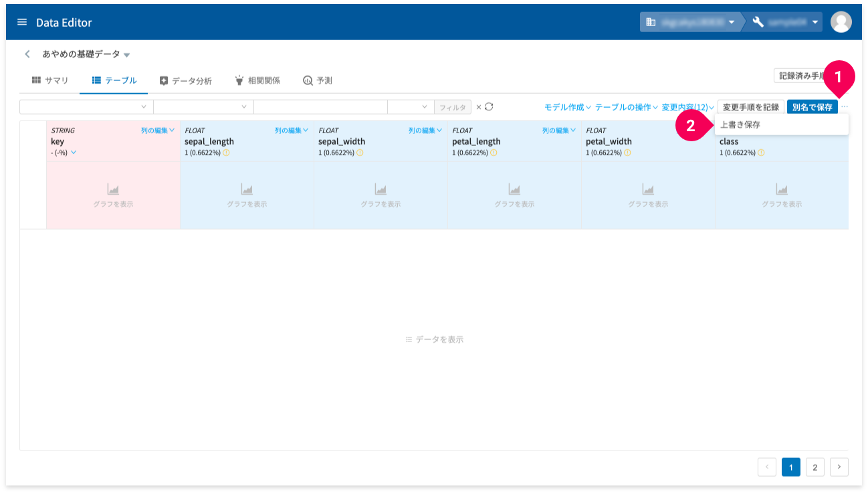Expand the あやめの基礎データ dataset dropdown
This screenshot has height=494, width=868.
(x=127, y=55)
